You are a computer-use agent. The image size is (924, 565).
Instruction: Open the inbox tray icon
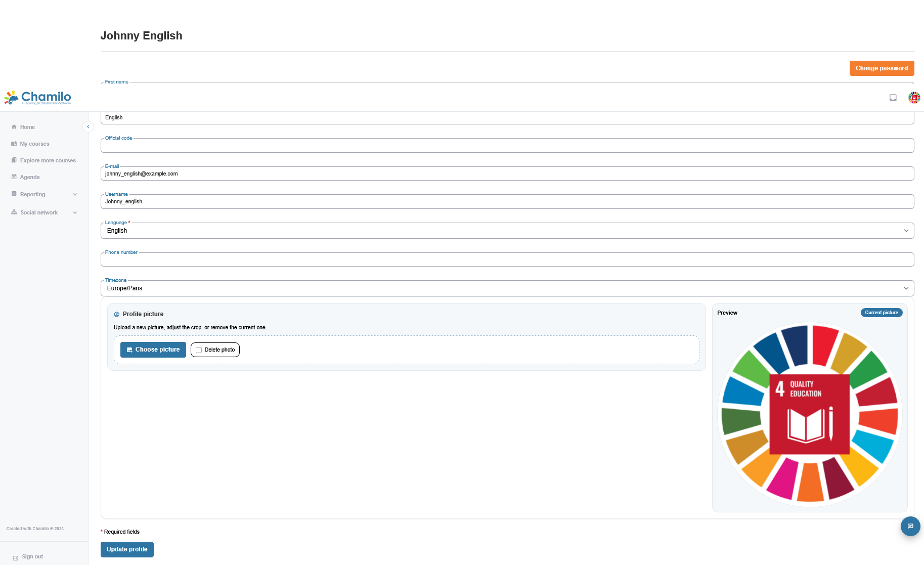(x=893, y=98)
